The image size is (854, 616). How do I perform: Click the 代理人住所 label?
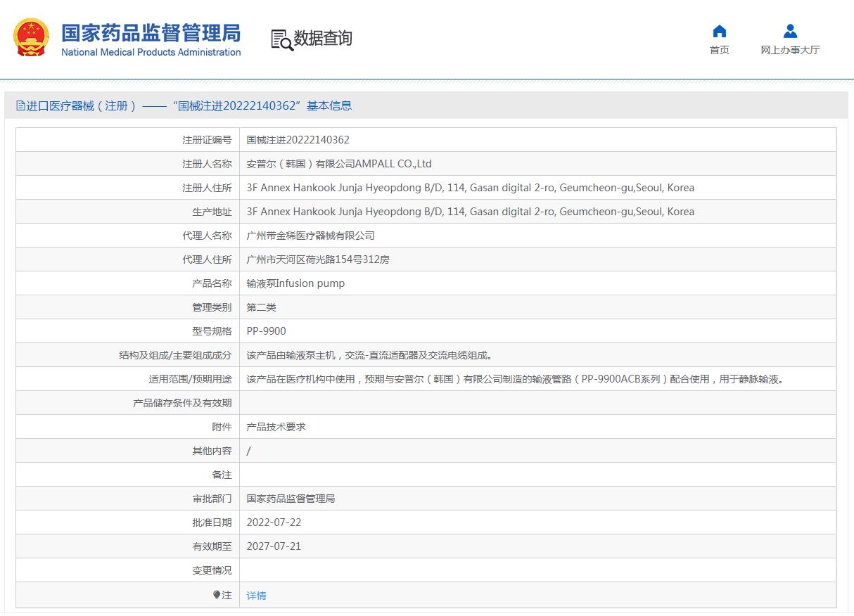pos(207,259)
